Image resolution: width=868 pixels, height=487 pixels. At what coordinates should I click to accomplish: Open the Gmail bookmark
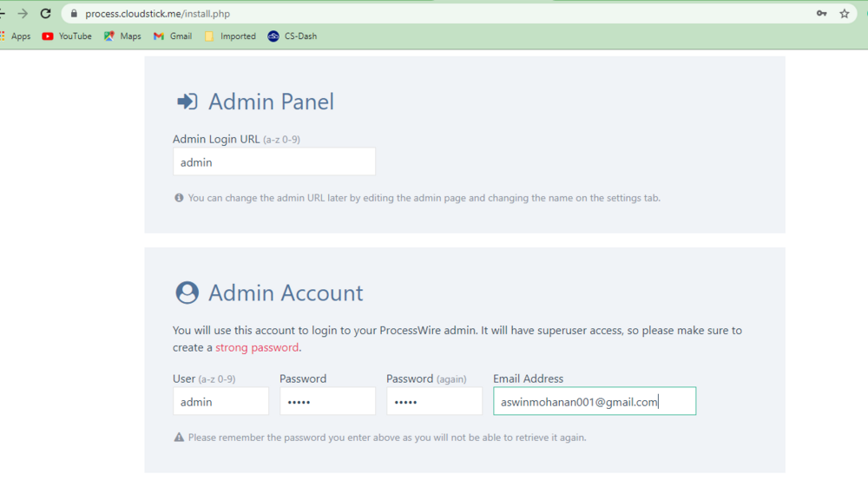click(x=173, y=36)
